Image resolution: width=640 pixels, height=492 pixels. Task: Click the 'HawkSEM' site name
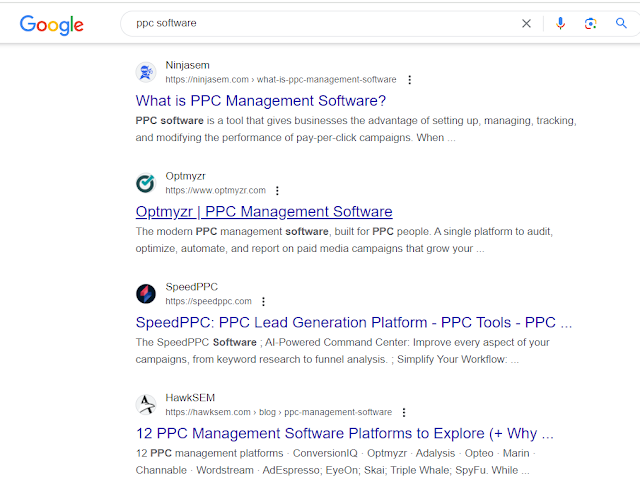(190, 398)
